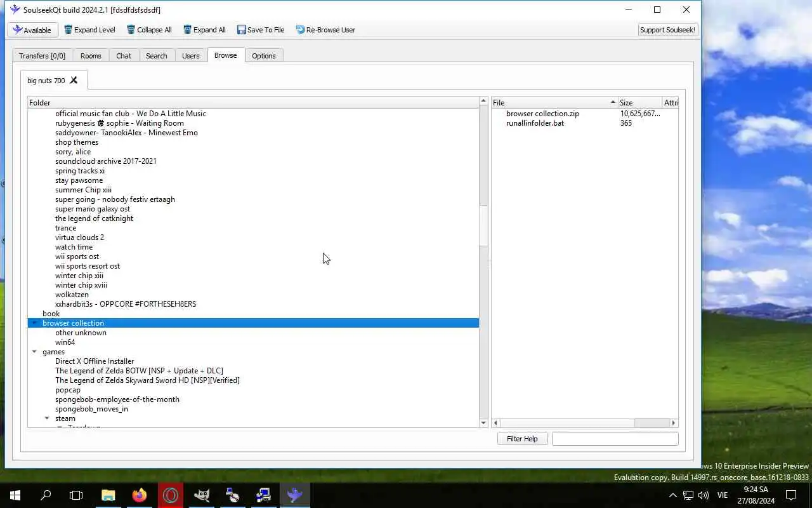This screenshot has width=812, height=508.
Task: Select Zelda BOTW NSP folder
Action: 139,371
